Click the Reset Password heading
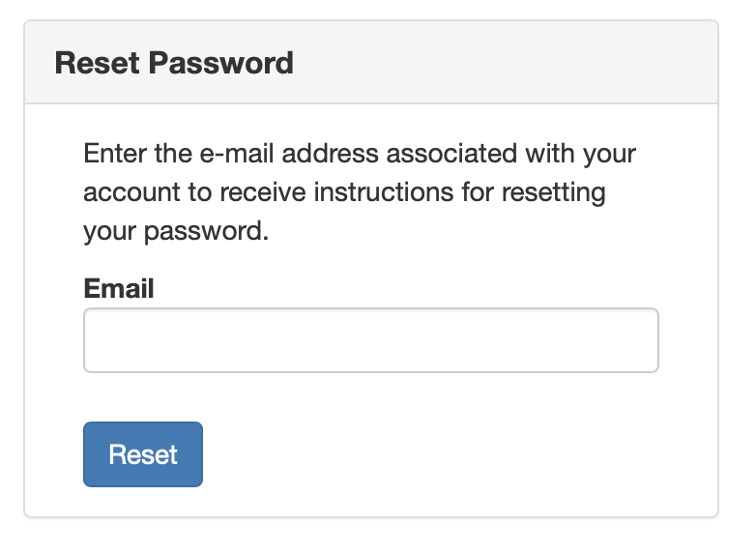This screenshot has width=756, height=553. click(x=174, y=64)
